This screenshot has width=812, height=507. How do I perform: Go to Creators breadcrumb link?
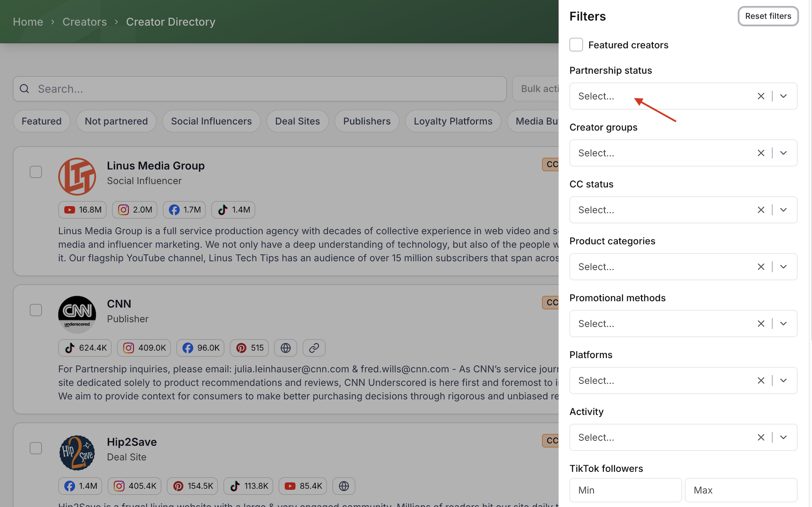tap(85, 22)
